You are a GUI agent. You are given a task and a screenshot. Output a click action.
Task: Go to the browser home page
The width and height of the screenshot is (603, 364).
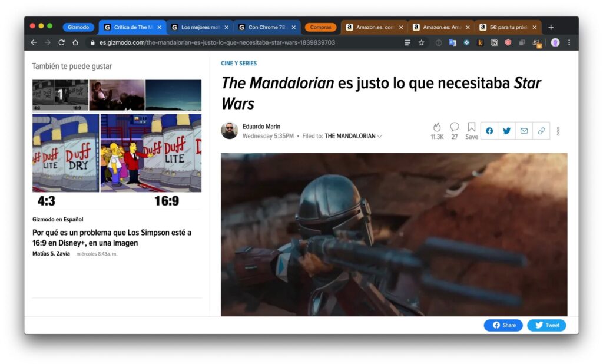click(x=75, y=42)
